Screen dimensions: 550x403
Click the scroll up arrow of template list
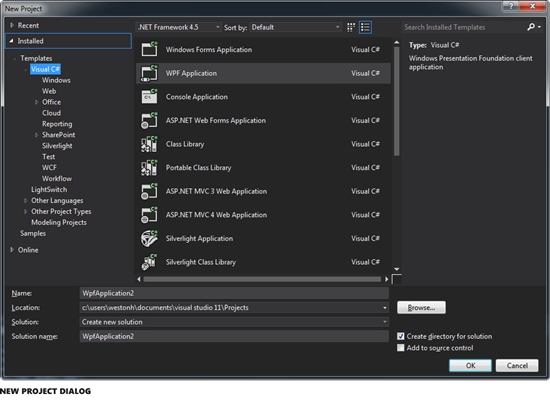[396, 42]
